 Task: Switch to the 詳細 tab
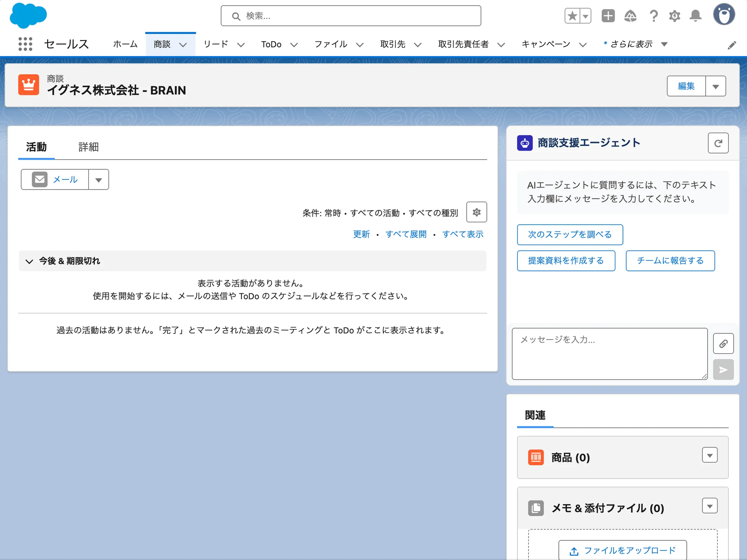point(89,147)
